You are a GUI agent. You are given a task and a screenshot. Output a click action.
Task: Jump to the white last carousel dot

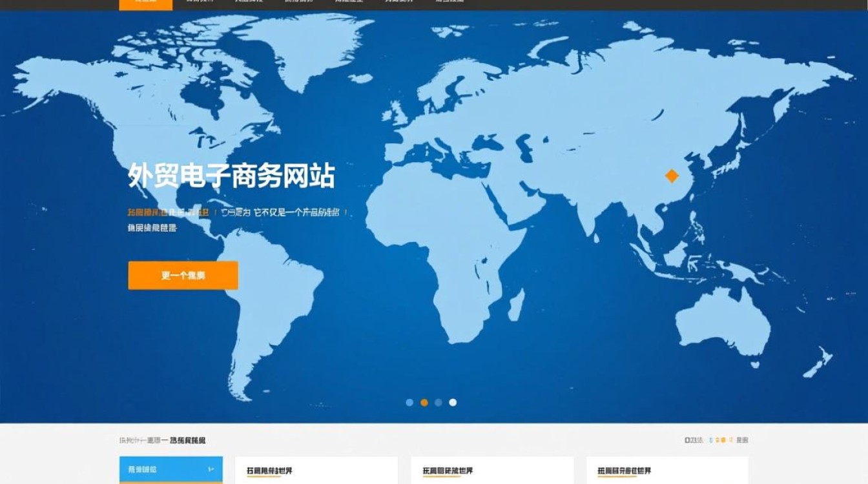tap(453, 402)
